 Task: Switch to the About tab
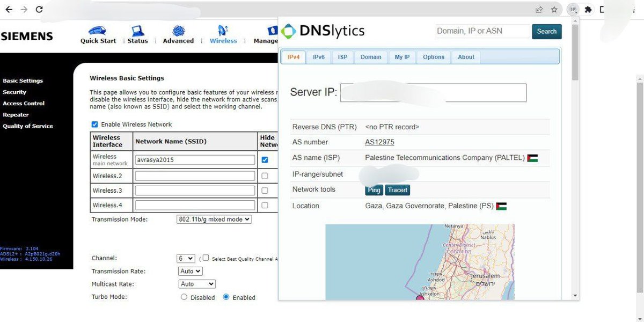(x=466, y=57)
